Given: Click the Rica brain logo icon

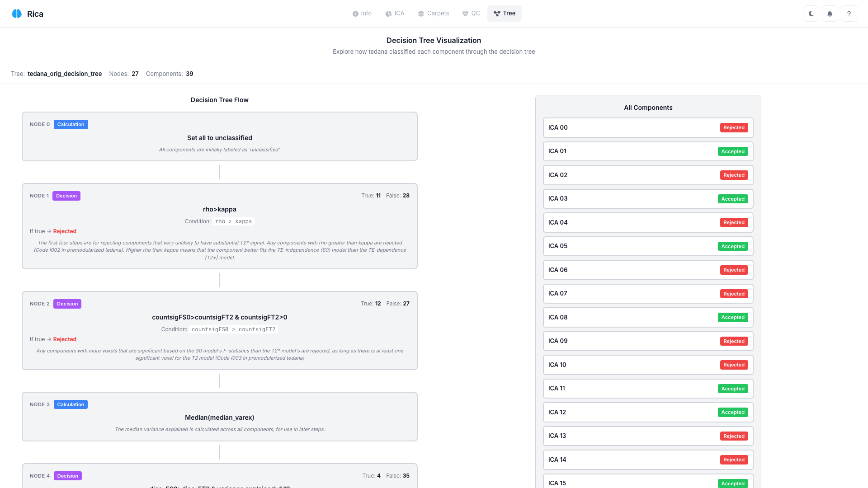Looking at the screenshot, I should (x=17, y=14).
